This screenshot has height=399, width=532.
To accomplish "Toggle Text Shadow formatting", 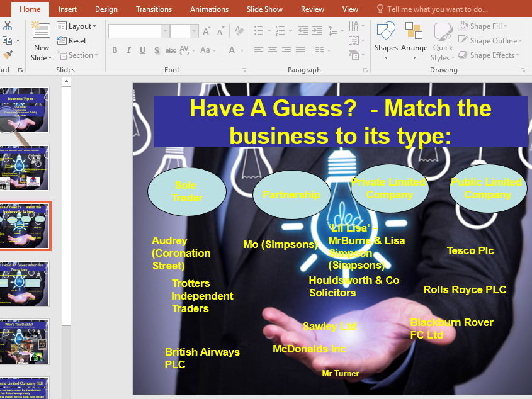I will (157, 50).
